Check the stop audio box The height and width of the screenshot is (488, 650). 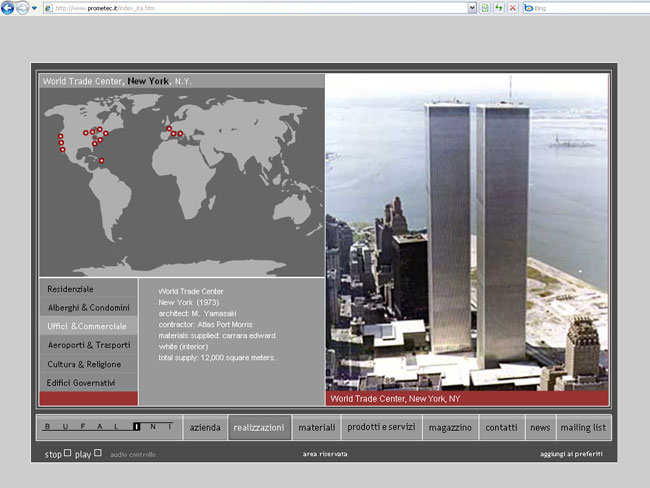[x=68, y=453]
